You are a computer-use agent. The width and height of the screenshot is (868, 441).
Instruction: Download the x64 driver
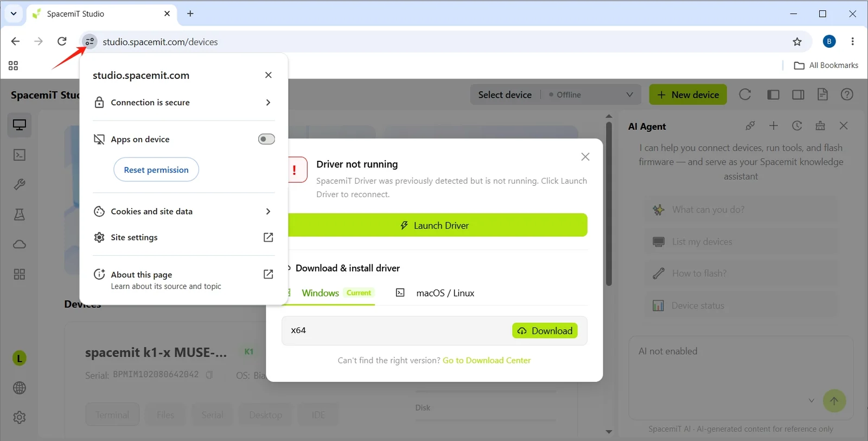tap(545, 331)
